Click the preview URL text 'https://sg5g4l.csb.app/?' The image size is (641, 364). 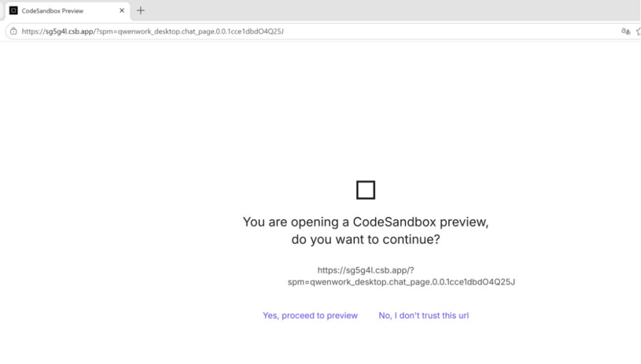pos(366,270)
